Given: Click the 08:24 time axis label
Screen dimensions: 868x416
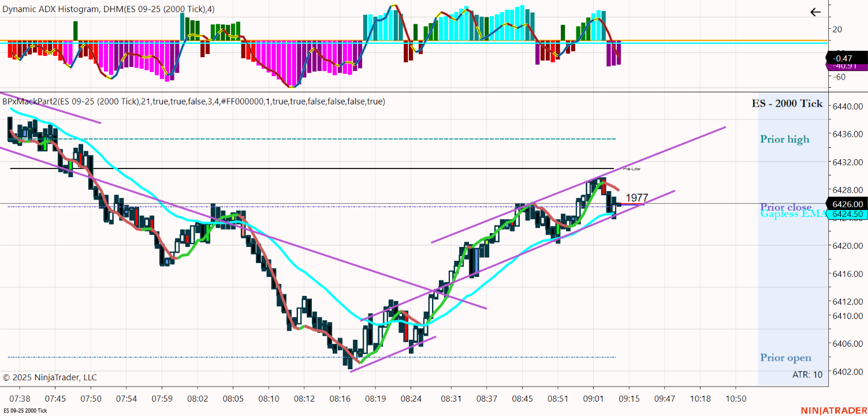Looking at the screenshot, I should point(411,399).
